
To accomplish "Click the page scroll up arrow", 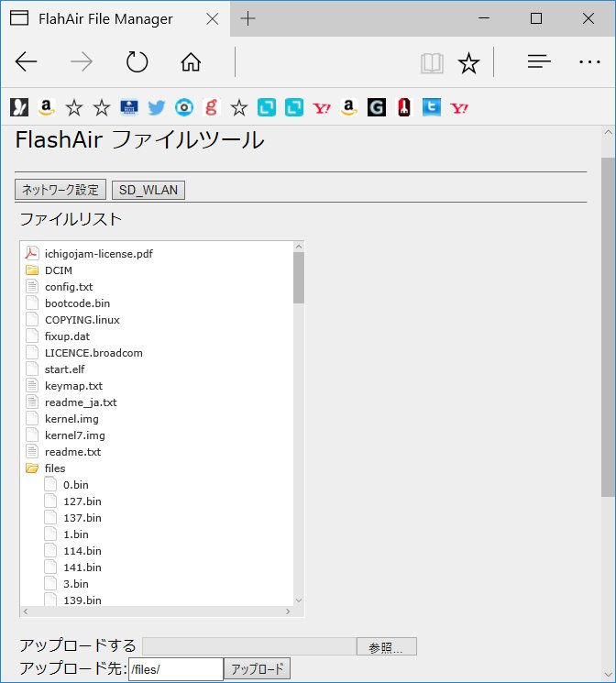I will click(608, 132).
